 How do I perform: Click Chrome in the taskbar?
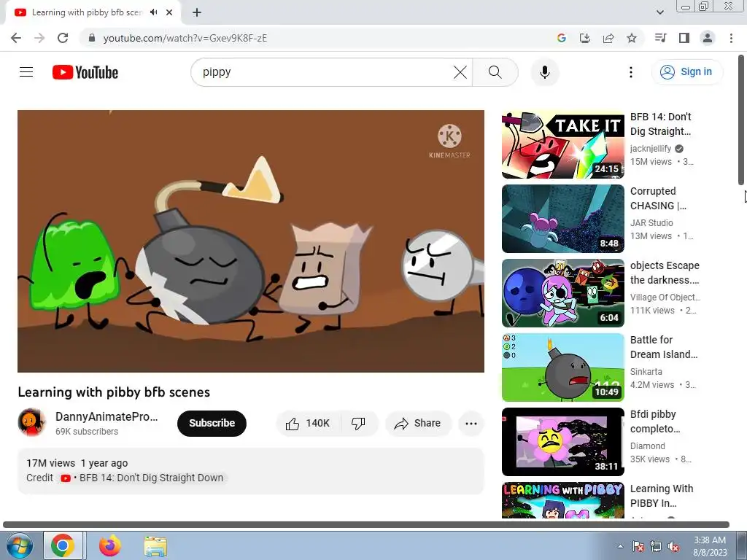pyautogui.click(x=63, y=545)
